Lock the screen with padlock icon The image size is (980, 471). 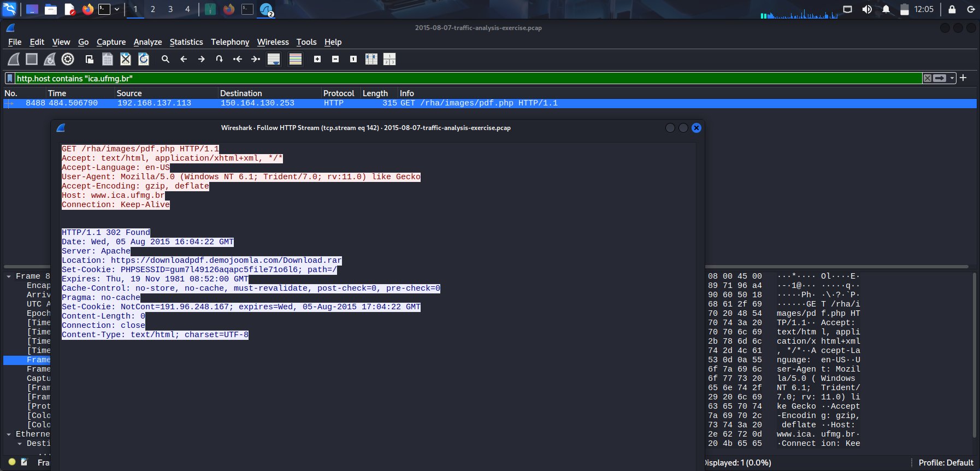click(x=952, y=9)
